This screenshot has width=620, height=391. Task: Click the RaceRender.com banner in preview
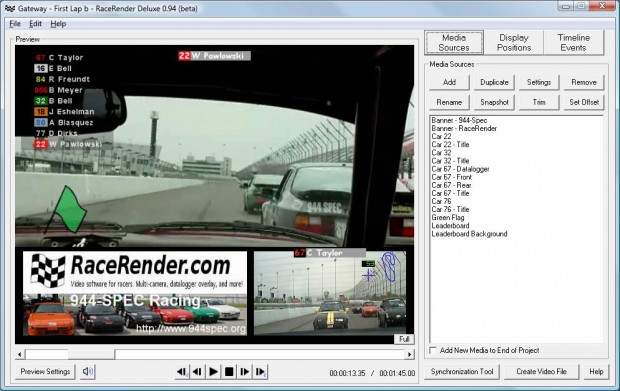tap(135, 273)
